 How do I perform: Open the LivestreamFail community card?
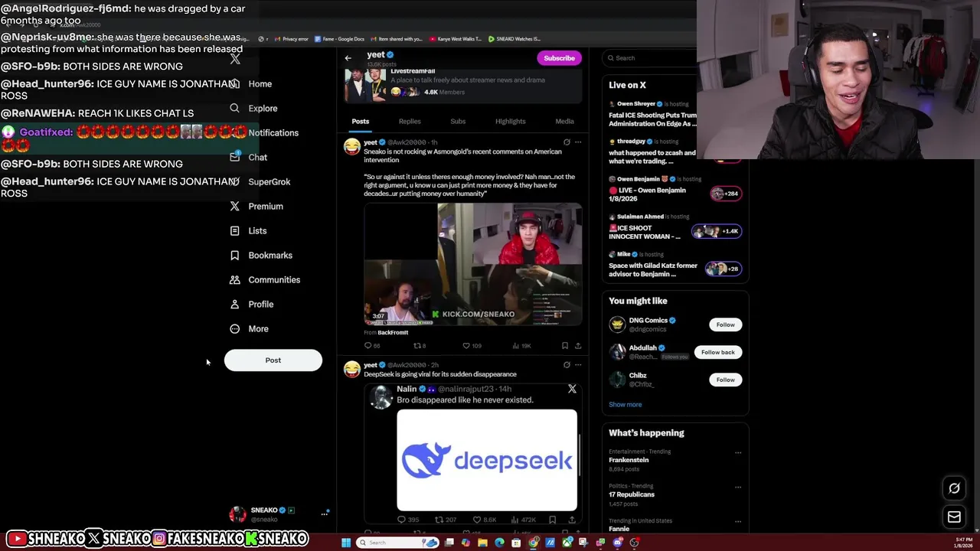pos(462,84)
